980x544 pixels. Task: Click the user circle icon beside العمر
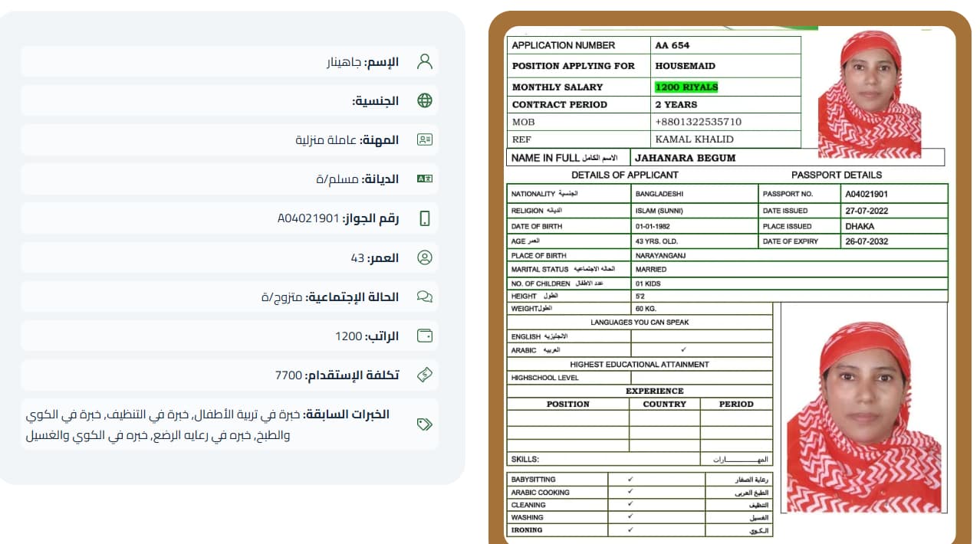[424, 257]
